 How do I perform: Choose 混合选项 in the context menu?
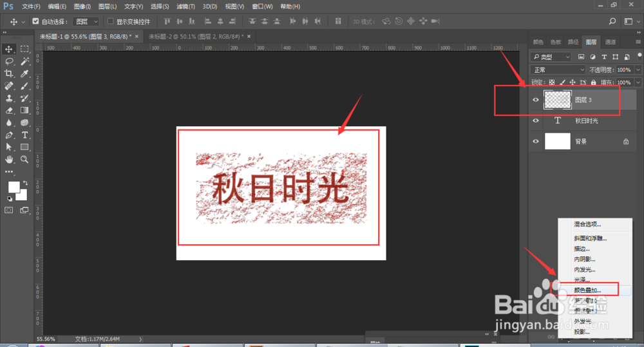pos(587,224)
